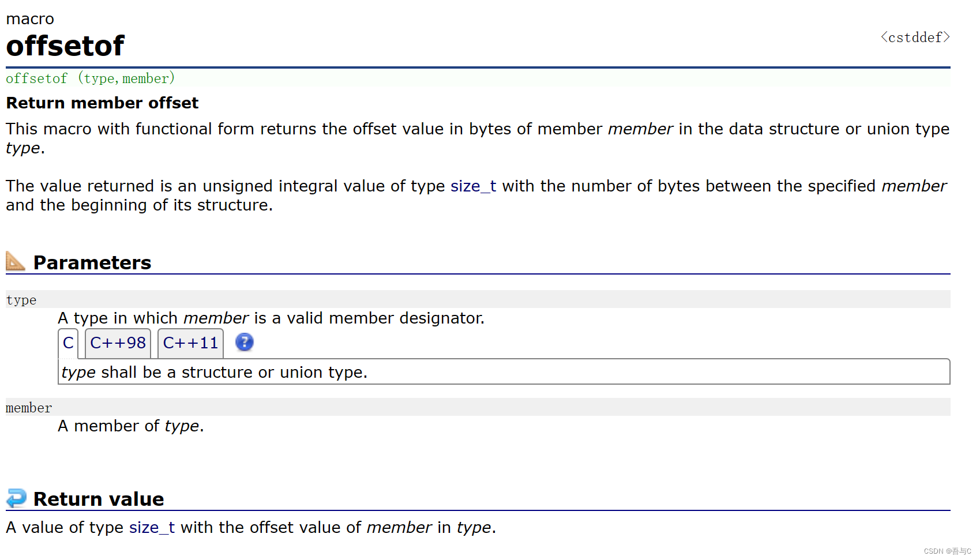Click the offsetof page title
Image resolution: width=980 pixels, height=560 pixels.
point(65,46)
